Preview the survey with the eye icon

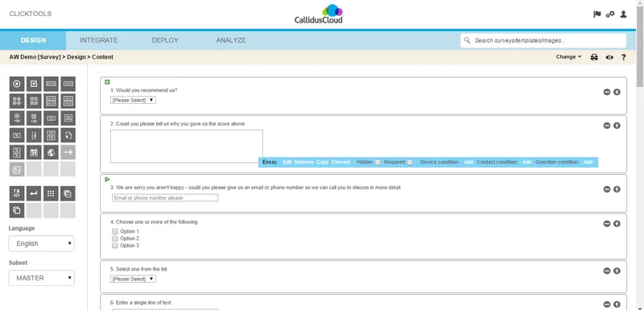pyautogui.click(x=609, y=57)
